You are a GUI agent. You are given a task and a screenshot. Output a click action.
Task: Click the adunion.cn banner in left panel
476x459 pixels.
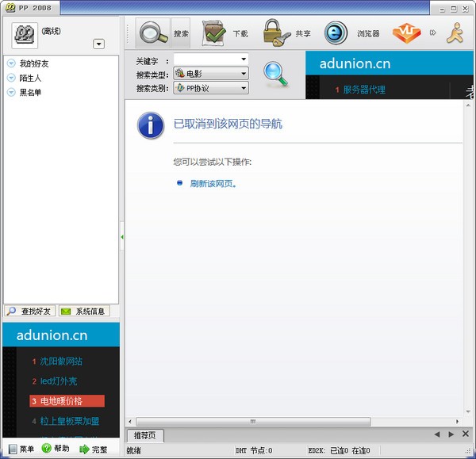click(61, 335)
